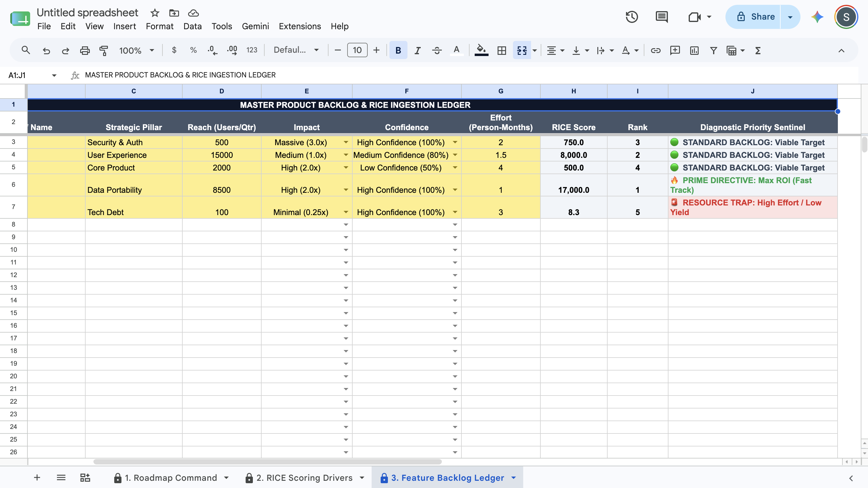Format as percent
Screen dimensions: 868x488
(193, 51)
